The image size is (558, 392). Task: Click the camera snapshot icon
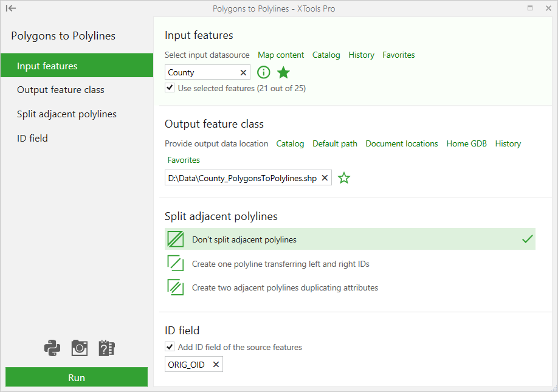(x=80, y=348)
